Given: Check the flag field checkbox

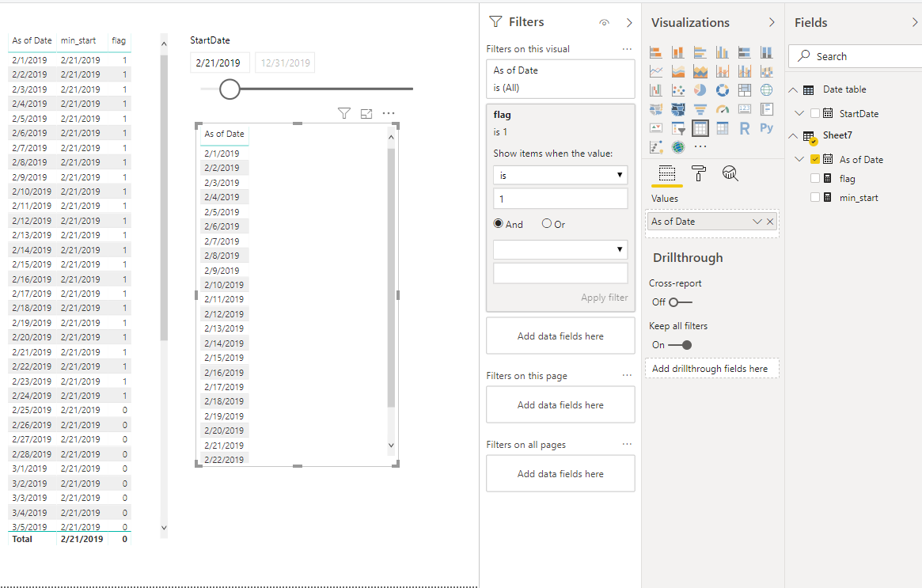Looking at the screenshot, I should (x=815, y=178).
